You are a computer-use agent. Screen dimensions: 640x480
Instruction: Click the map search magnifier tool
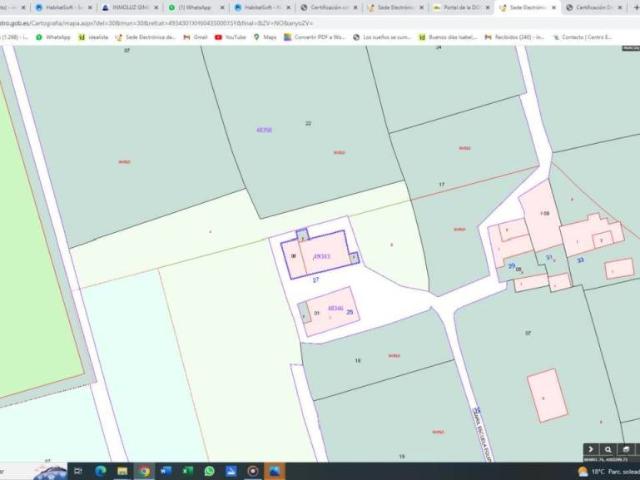click(x=608, y=450)
